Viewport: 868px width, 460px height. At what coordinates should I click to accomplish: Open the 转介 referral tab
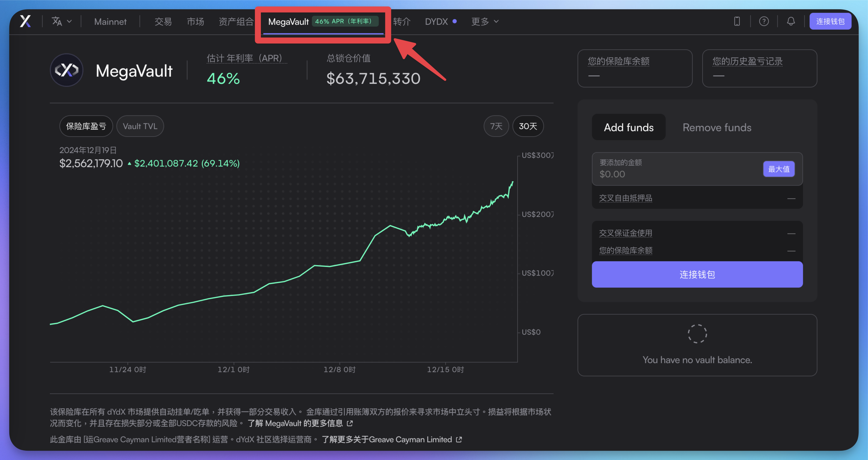click(402, 22)
